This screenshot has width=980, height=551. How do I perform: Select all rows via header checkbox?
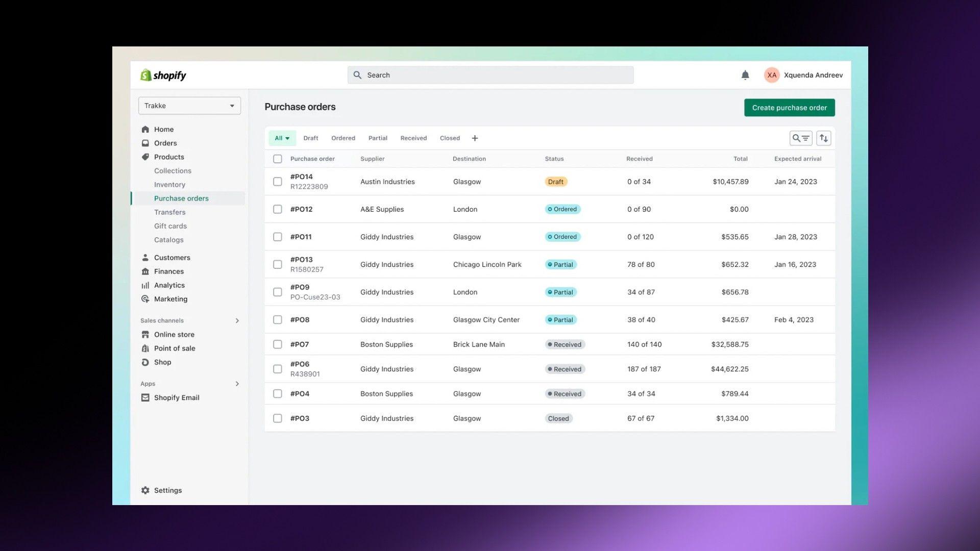[277, 159]
